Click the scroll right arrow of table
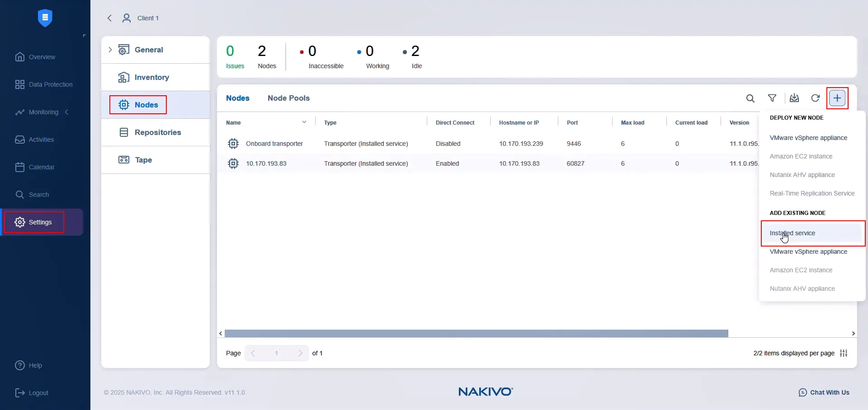Image resolution: width=868 pixels, height=410 pixels. click(853, 333)
